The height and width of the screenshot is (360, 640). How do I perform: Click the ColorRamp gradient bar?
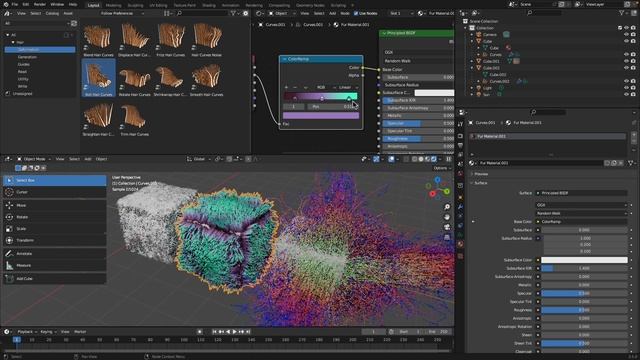click(x=321, y=96)
